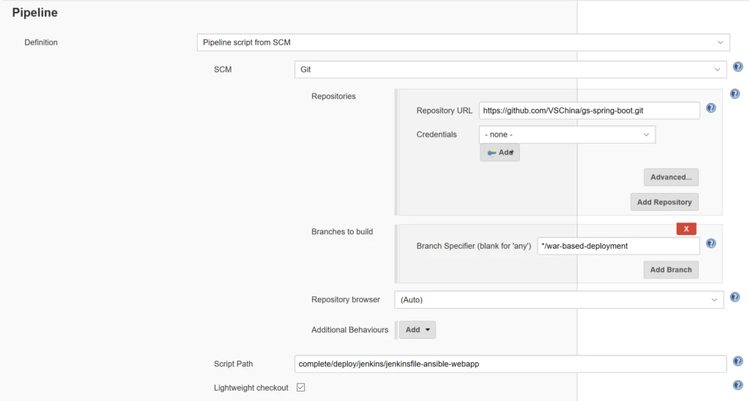
Task: Open help for the SCM field
Action: (738, 67)
